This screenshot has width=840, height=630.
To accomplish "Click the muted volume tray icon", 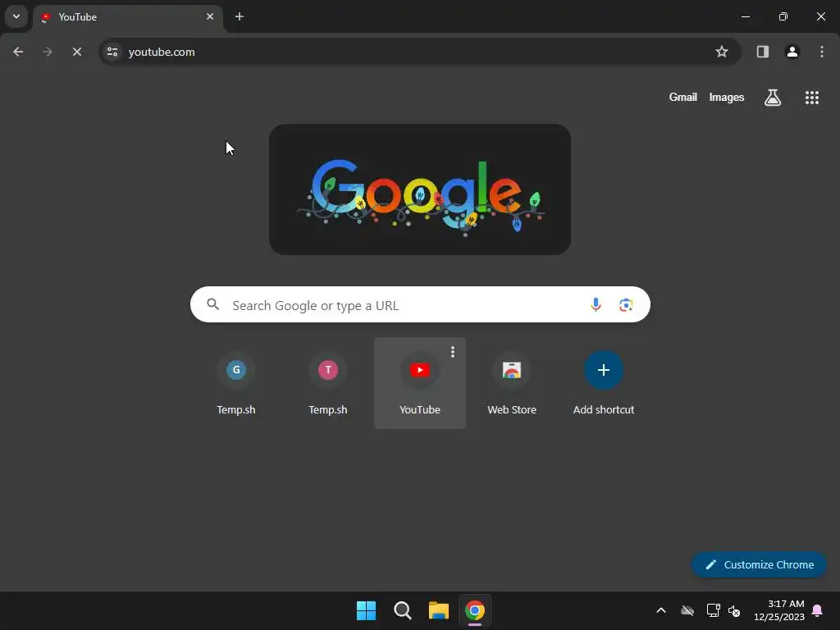I will point(734,610).
